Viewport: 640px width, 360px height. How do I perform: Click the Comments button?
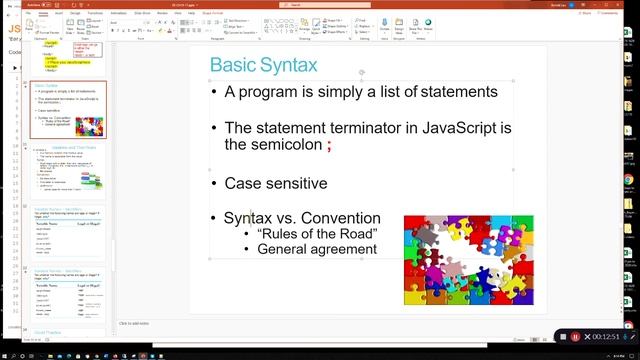(x=608, y=13)
